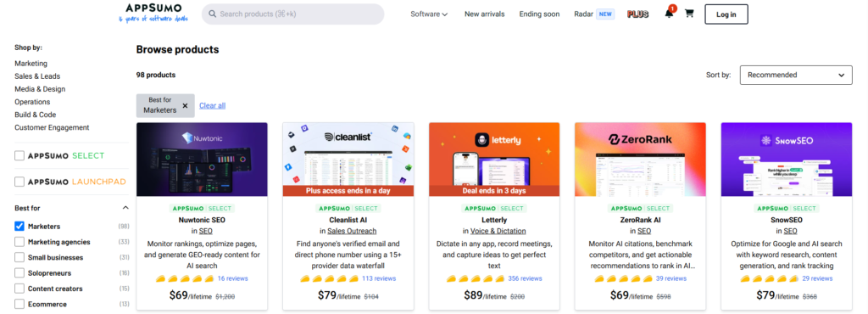Click the SnowSEO product title
This screenshot has width=868, height=314.
(x=787, y=220)
